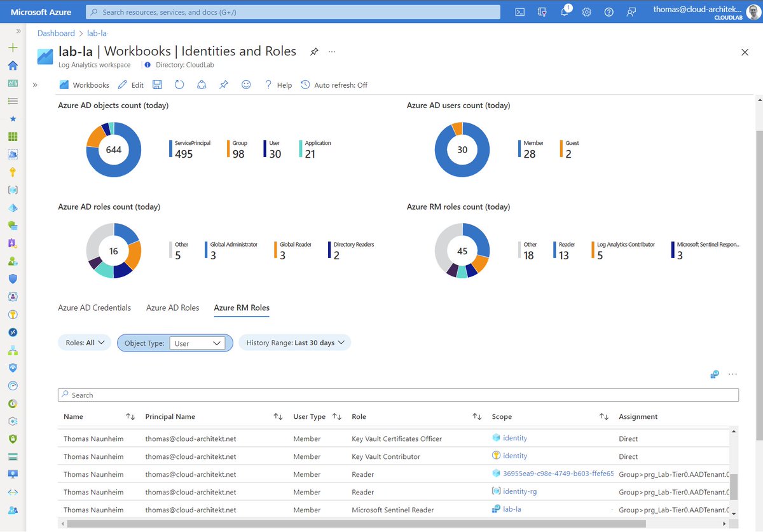The image size is (763, 532).
Task: Open identity-rg scope link
Action: pyautogui.click(x=519, y=491)
